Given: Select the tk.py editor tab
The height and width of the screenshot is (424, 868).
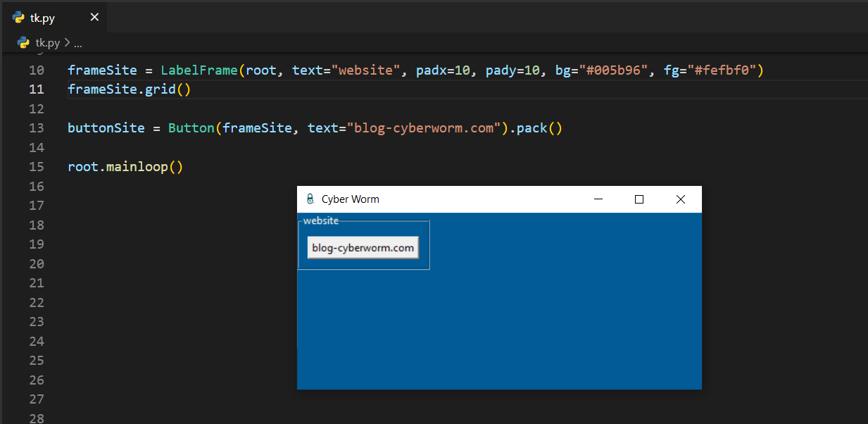Looking at the screenshot, I should (43, 18).
